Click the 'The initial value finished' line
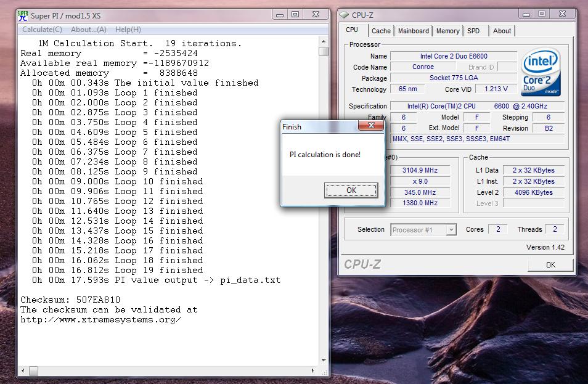This screenshot has height=384, width=588. pyautogui.click(x=145, y=83)
